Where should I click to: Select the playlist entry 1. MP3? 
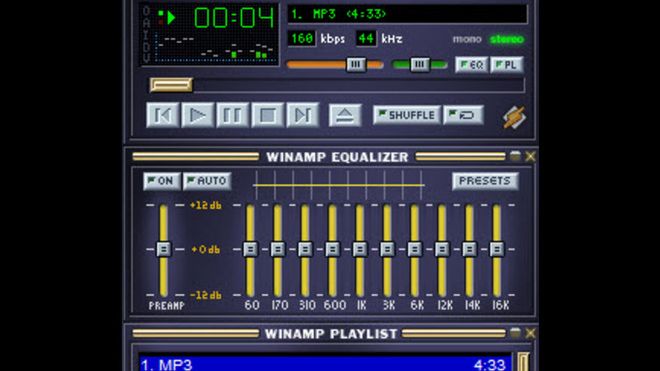click(325, 364)
